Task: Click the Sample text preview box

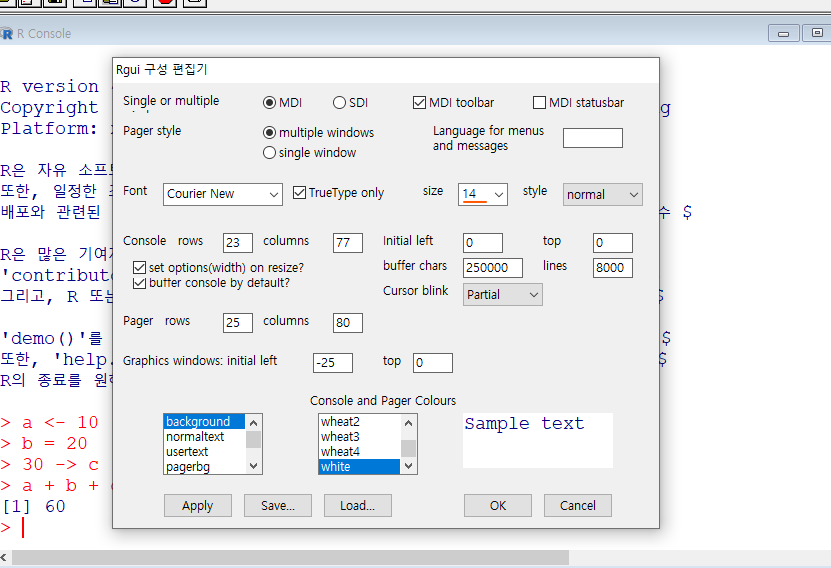Action: [538, 440]
